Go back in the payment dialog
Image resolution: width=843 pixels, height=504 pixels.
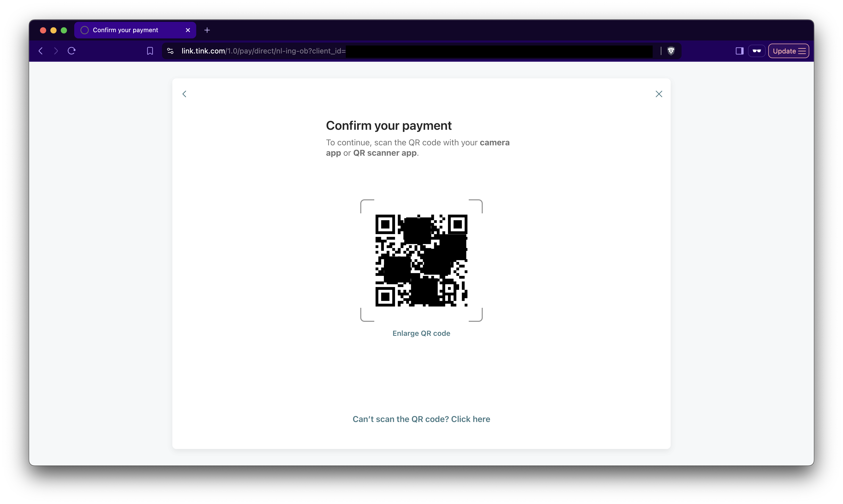point(185,94)
